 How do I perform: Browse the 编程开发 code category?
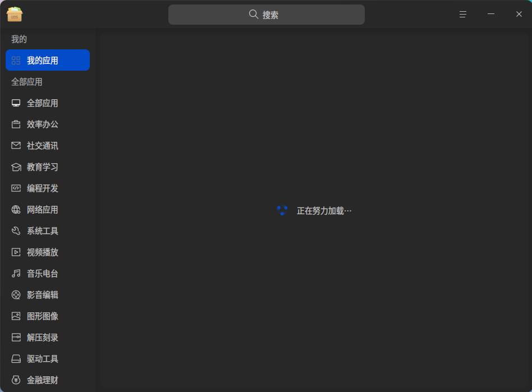pyautogui.click(x=48, y=188)
